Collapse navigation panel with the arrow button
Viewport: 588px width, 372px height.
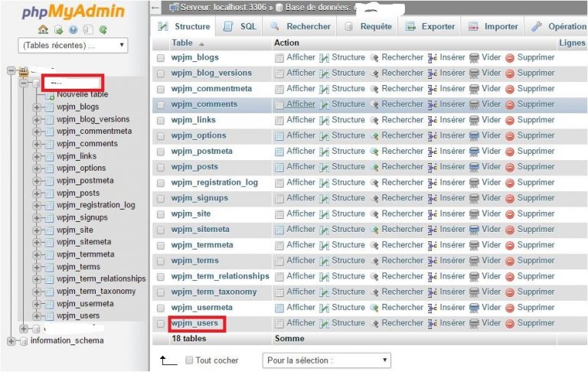tap(155, 7)
